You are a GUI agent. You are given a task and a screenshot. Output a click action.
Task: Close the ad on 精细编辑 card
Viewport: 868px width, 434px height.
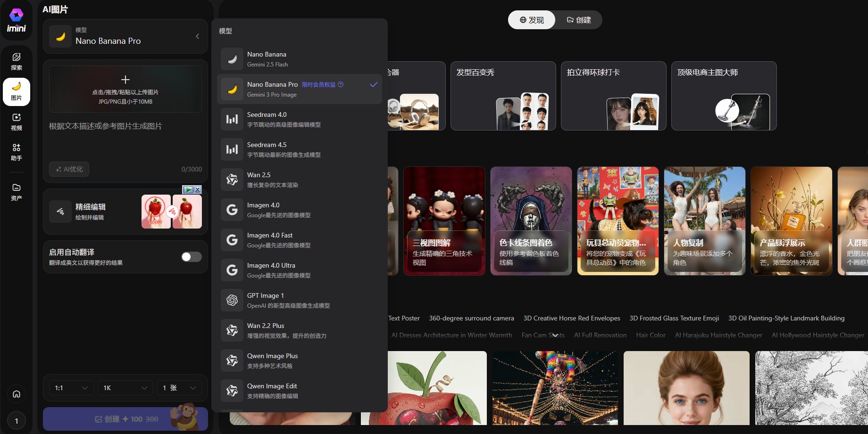198,189
